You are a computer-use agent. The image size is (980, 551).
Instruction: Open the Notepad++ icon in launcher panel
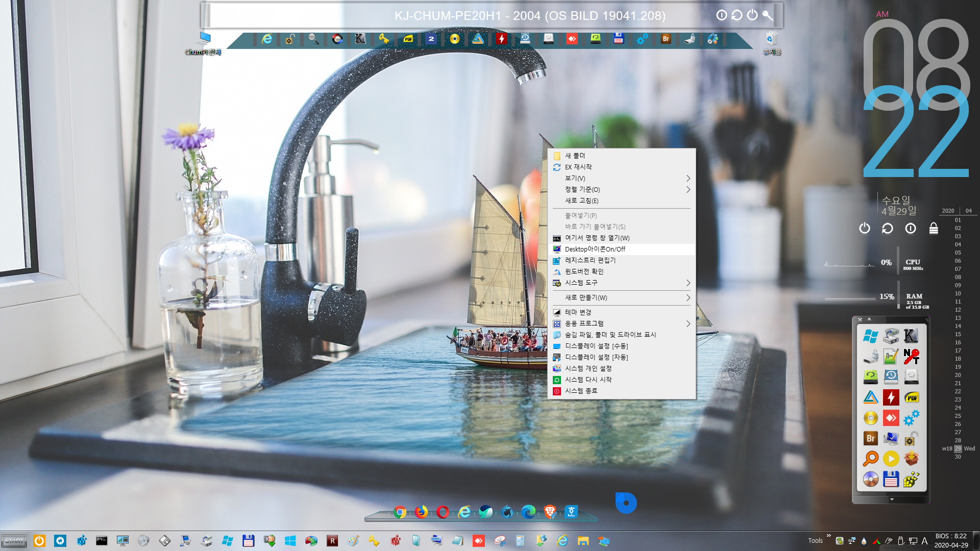tap(891, 356)
